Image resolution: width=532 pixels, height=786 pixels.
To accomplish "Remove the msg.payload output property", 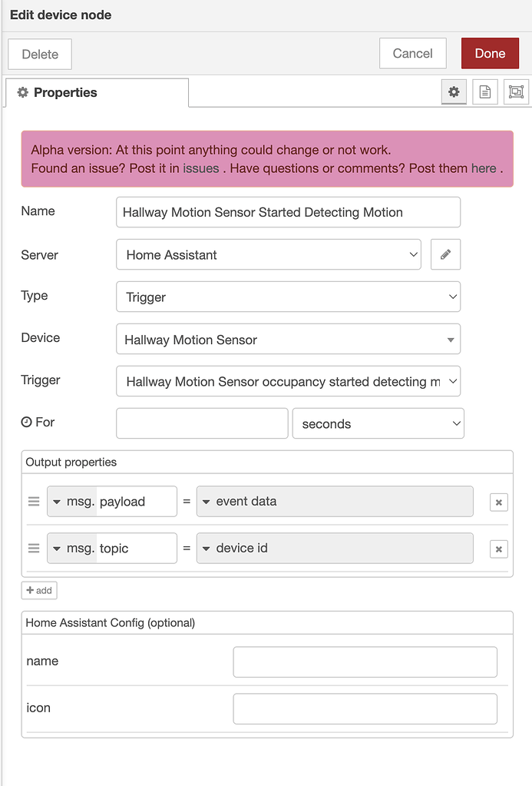I will click(x=498, y=502).
